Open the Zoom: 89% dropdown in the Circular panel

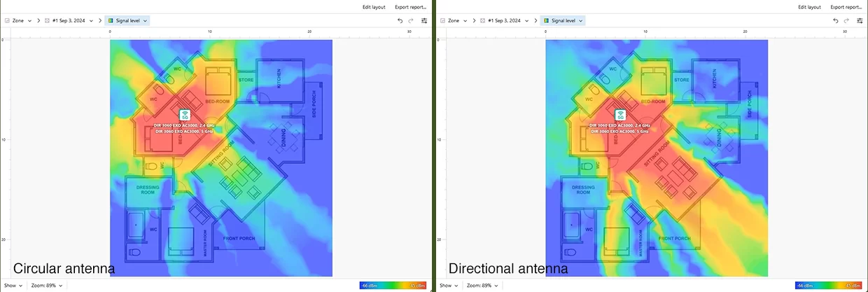[x=48, y=286]
